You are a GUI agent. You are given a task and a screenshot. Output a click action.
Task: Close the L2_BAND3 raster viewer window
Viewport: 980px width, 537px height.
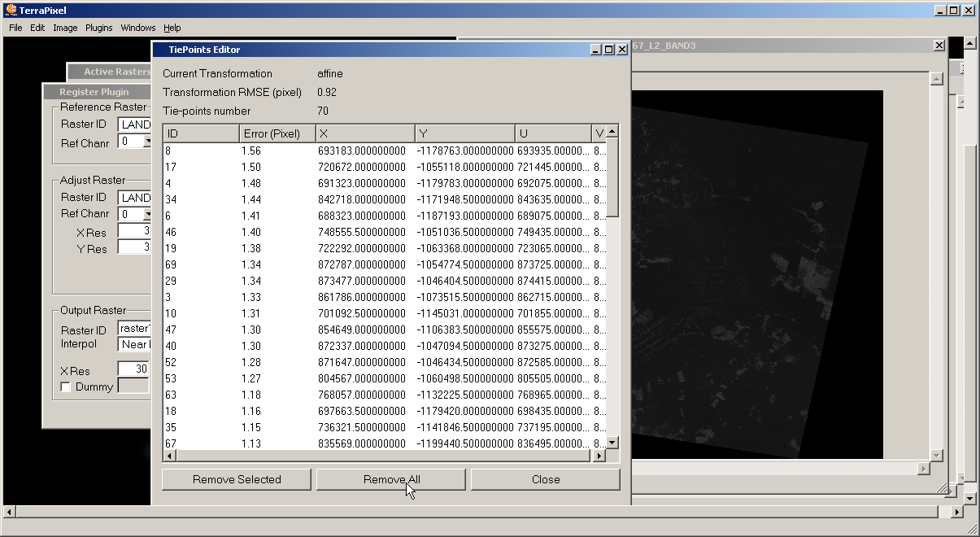(939, 46)
